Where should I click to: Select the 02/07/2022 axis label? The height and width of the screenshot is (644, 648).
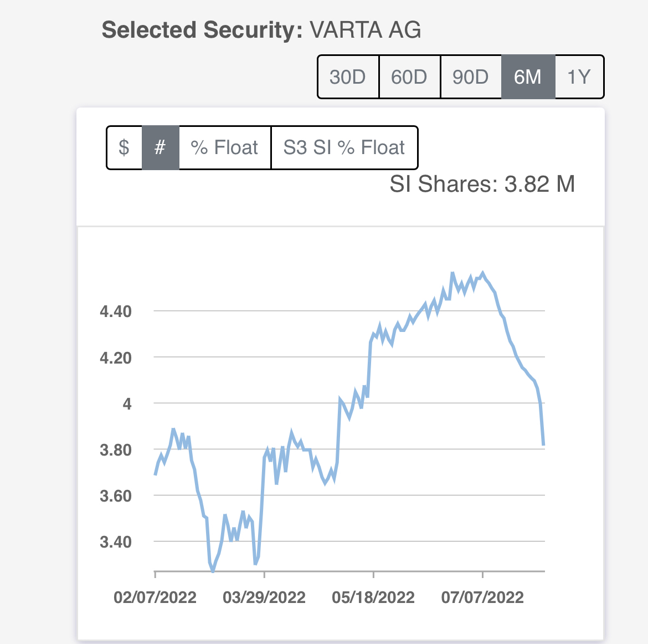tap(155, 597)
